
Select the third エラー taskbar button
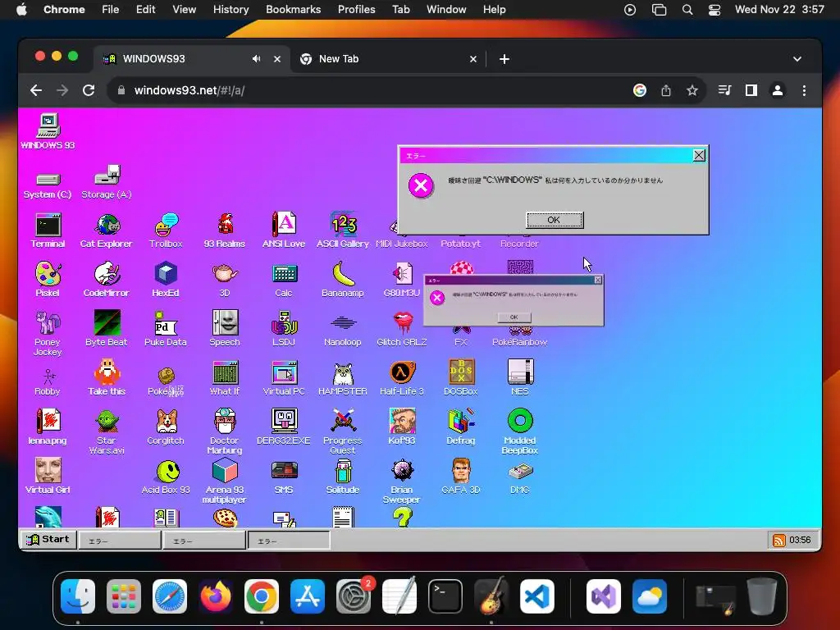(x=289, y=541)
